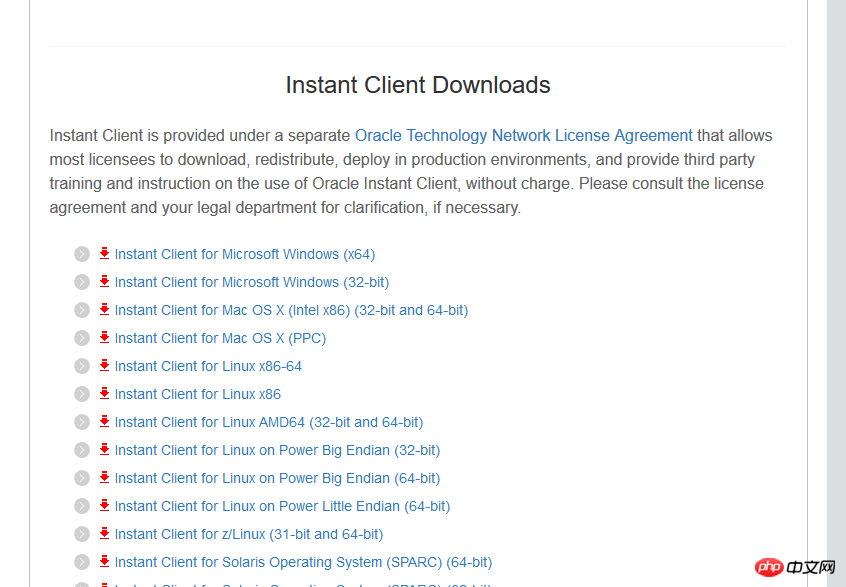Click download icon for Power Big Endian (32-bit)
The width and height of the screenshot is (846, 587).
(105, 449)
